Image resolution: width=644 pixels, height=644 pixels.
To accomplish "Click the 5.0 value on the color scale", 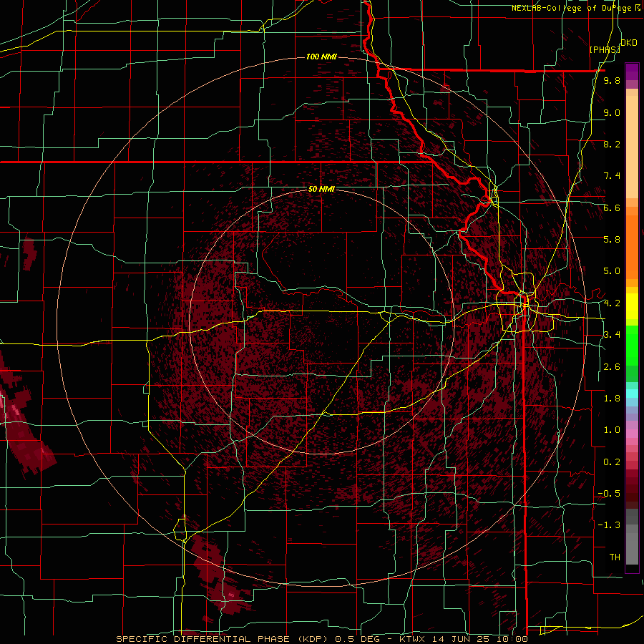I will tap(612, 271).
